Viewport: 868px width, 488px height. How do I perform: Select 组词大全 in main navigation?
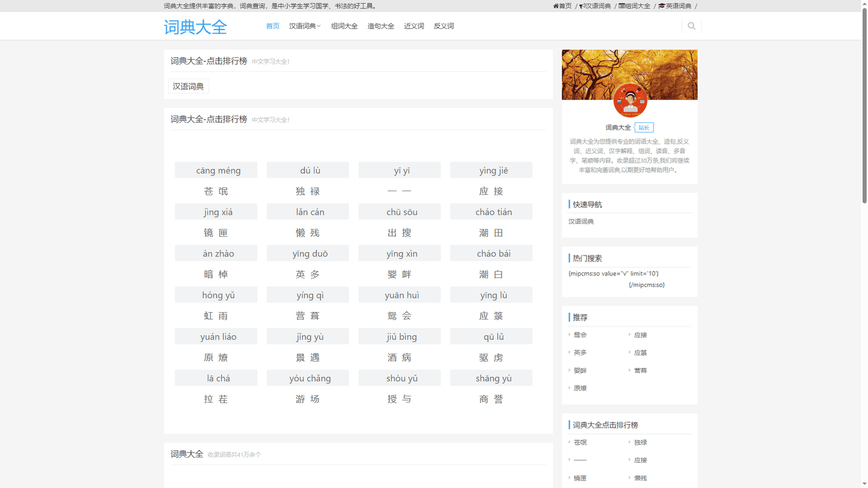(344, 26)
